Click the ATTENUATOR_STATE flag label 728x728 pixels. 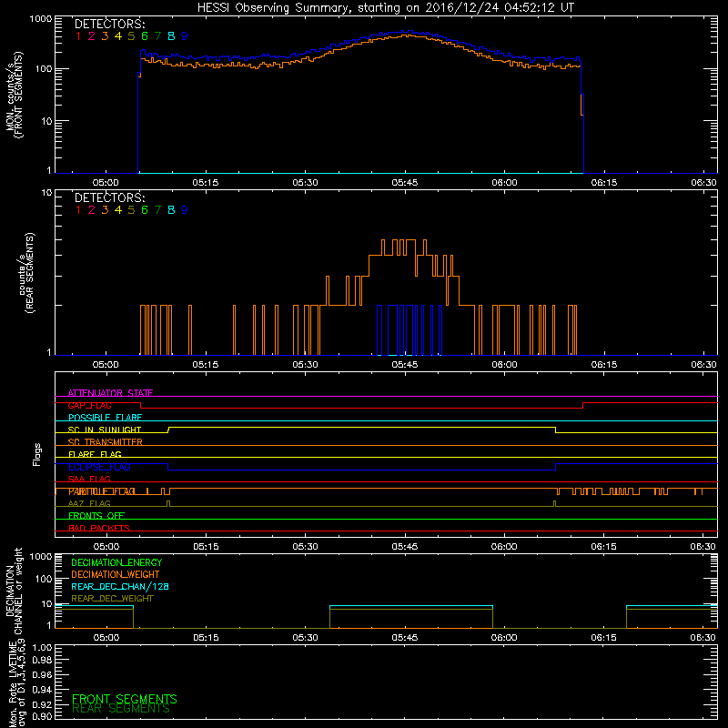click(110, 393)
